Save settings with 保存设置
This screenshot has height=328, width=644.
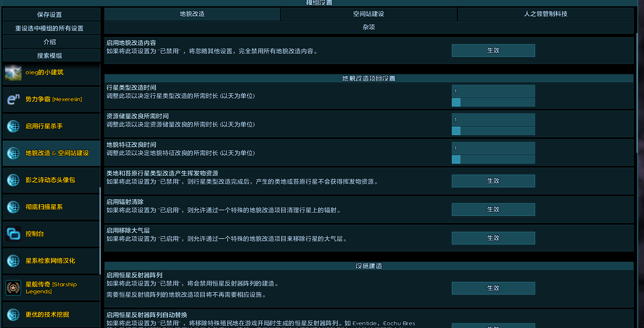51,14
